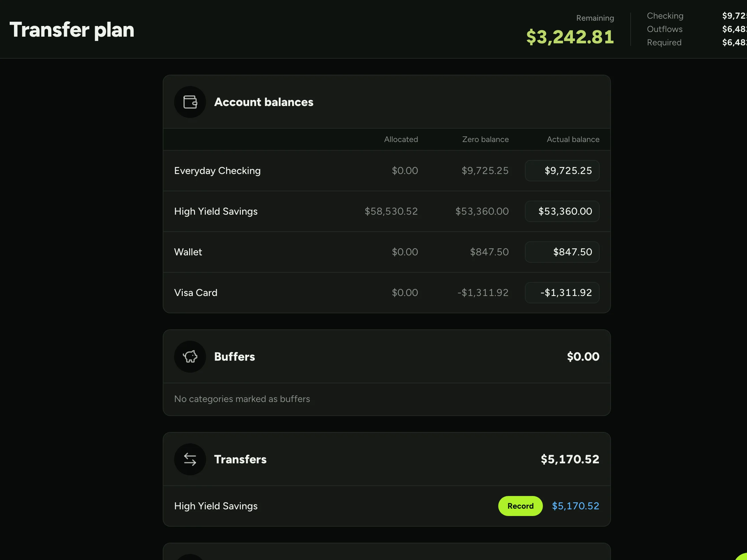This screenshot has width=747, height=560.
Task: Record the High Yield Savings transfer
Action: [520, 506]
